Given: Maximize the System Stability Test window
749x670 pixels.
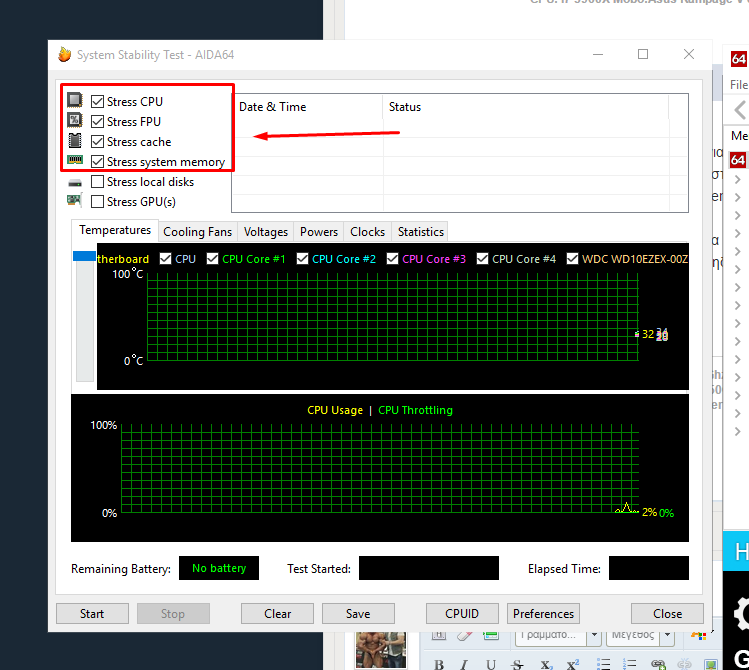Looking at the screenshot, I should pos(643,54).
